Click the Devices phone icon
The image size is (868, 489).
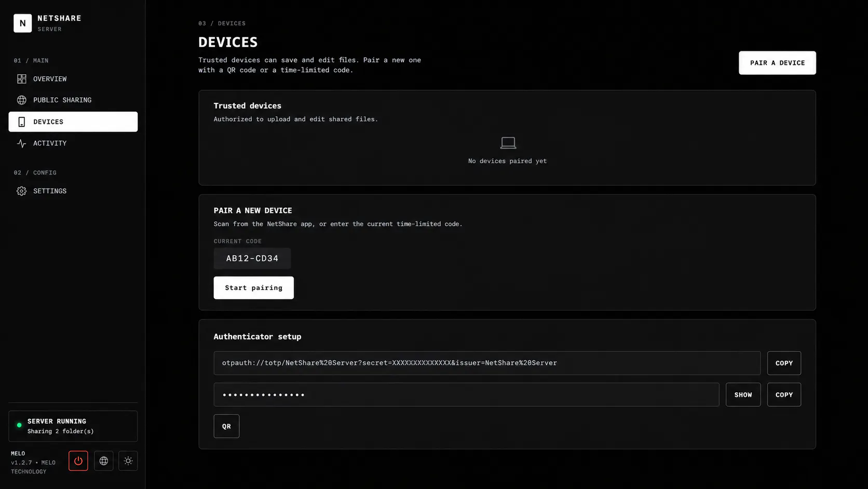tap(21, 122)
